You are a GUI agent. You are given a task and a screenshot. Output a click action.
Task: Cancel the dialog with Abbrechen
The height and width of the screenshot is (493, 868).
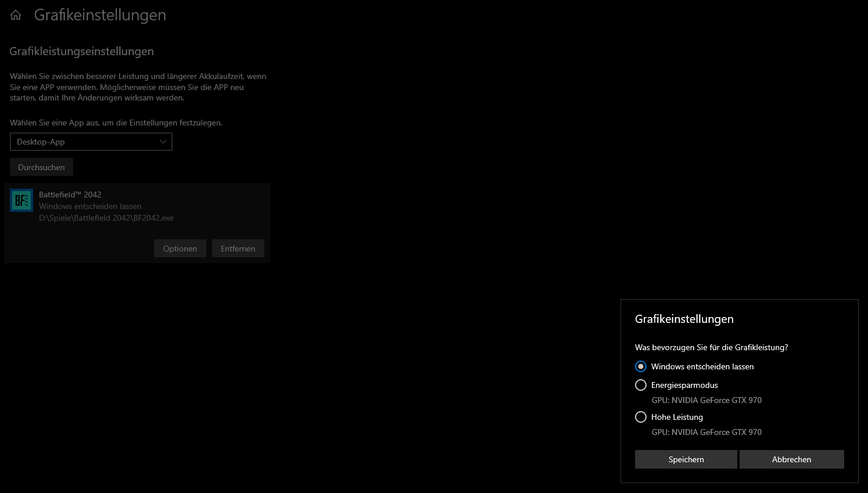click(791, 459)
